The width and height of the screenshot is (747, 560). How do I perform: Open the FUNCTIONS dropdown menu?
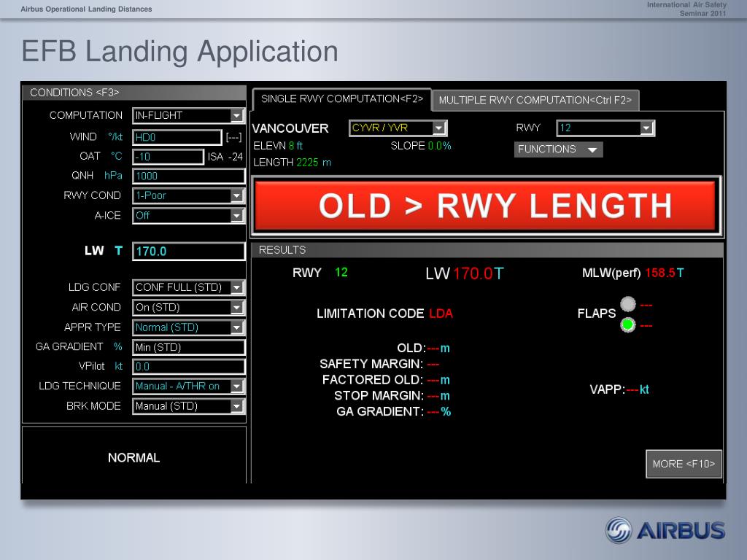tap(558, 149)
